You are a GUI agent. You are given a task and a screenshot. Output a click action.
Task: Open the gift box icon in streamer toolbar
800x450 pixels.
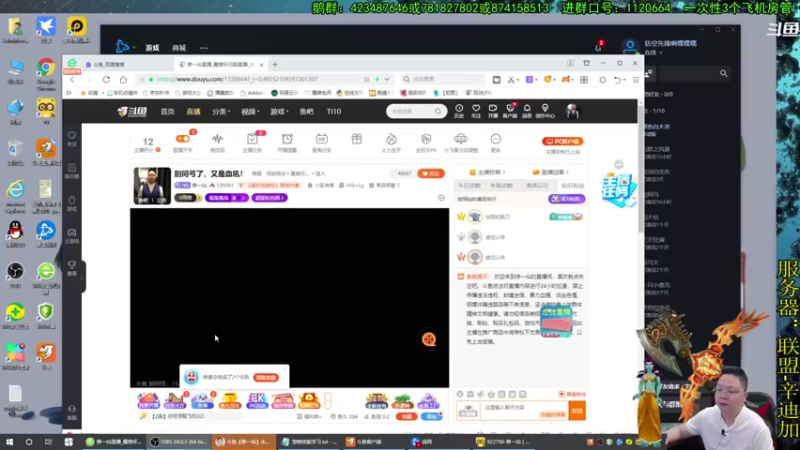357,139
